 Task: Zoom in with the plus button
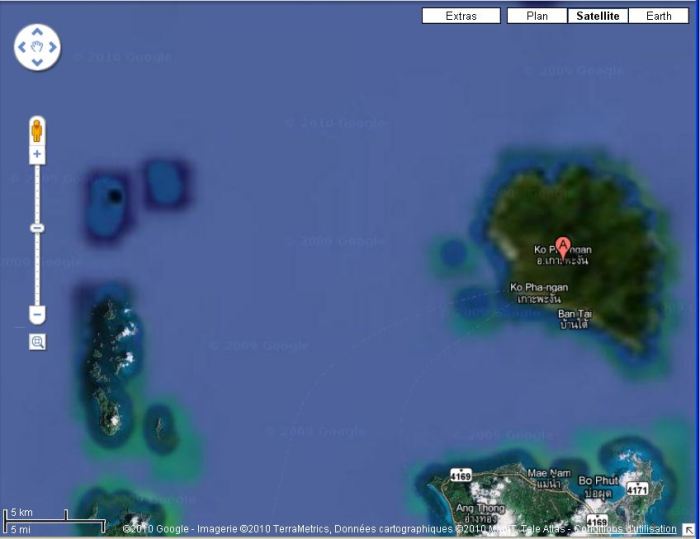click(37, 155)
